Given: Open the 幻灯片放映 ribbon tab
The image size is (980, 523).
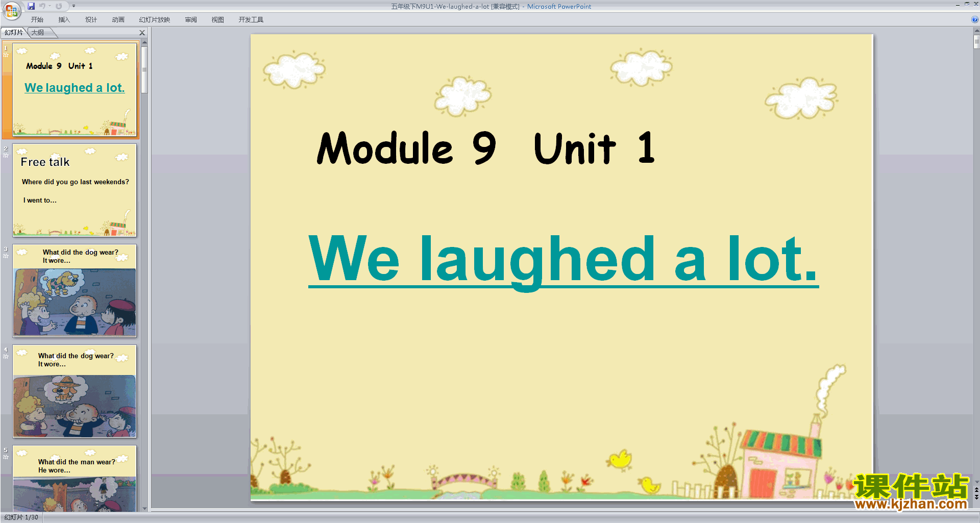Looking at the screenshot, I should (x=155, y=20).
